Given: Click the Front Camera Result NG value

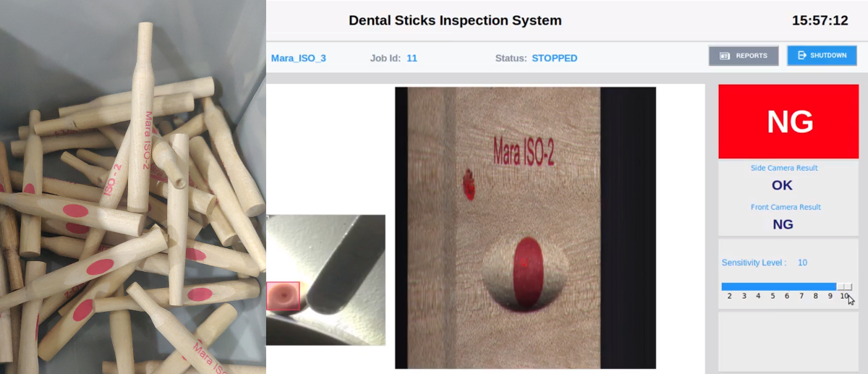Looking at the screenshot, I should (783, 224).
